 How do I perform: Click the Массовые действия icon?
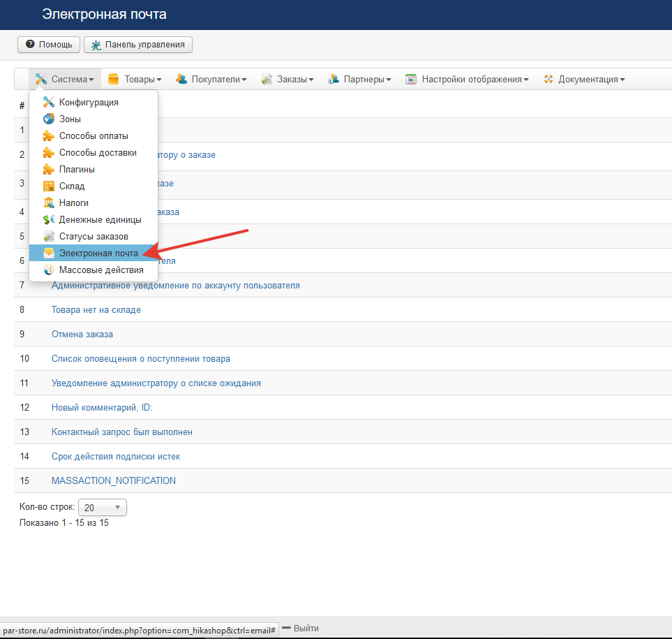tap(48, 270)
